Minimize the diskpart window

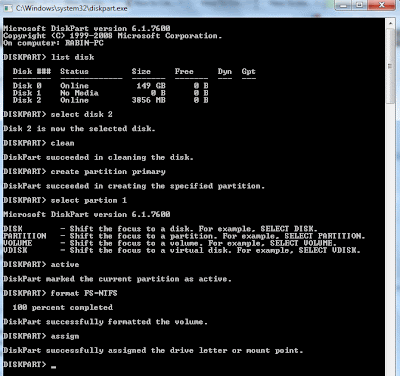pos(344,5)
